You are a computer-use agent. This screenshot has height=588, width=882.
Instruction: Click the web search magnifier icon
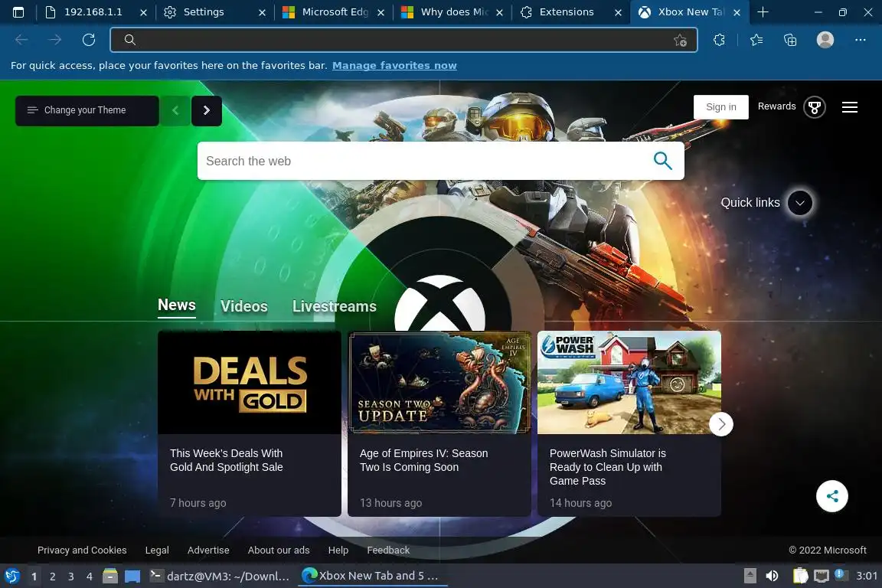point(662,161)
